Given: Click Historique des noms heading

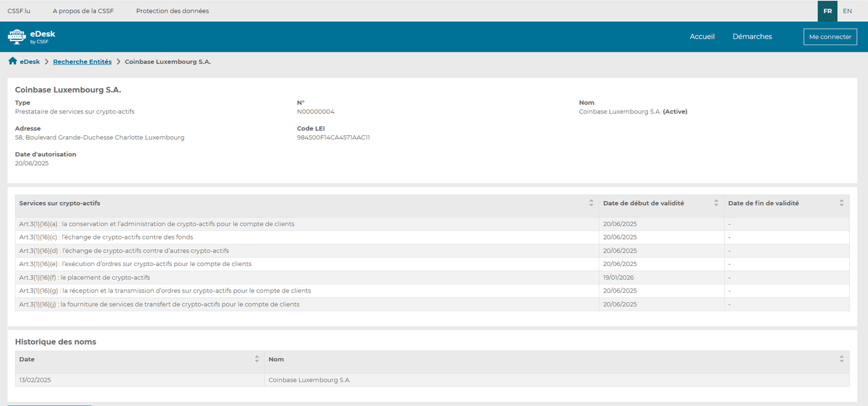Looking at the screenshot, I should point(55,342).
